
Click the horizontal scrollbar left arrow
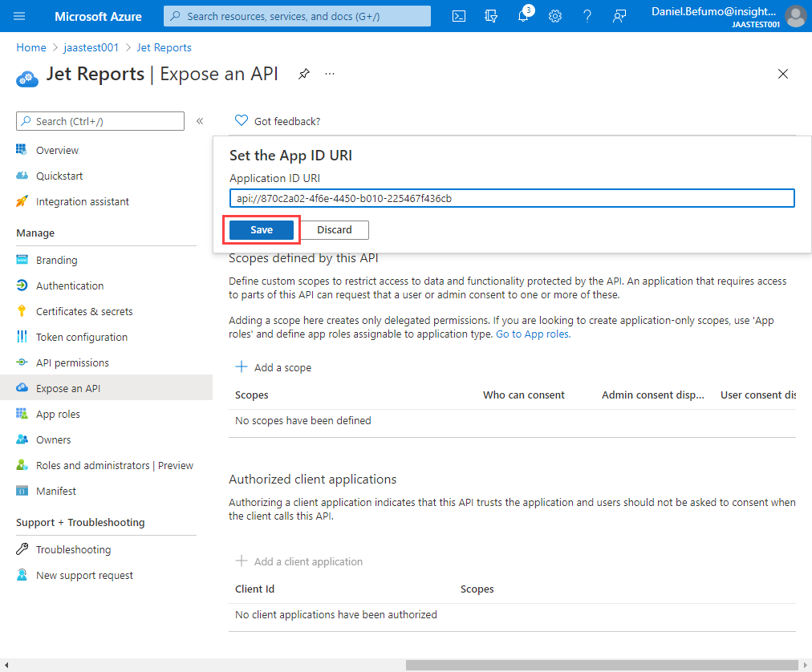6,666
